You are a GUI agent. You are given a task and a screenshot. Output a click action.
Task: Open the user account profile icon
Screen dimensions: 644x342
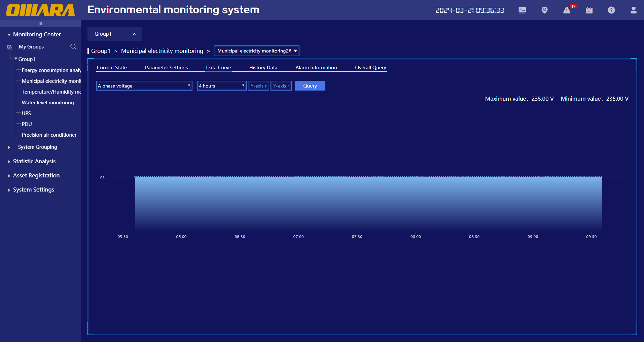tap(633, 10)
